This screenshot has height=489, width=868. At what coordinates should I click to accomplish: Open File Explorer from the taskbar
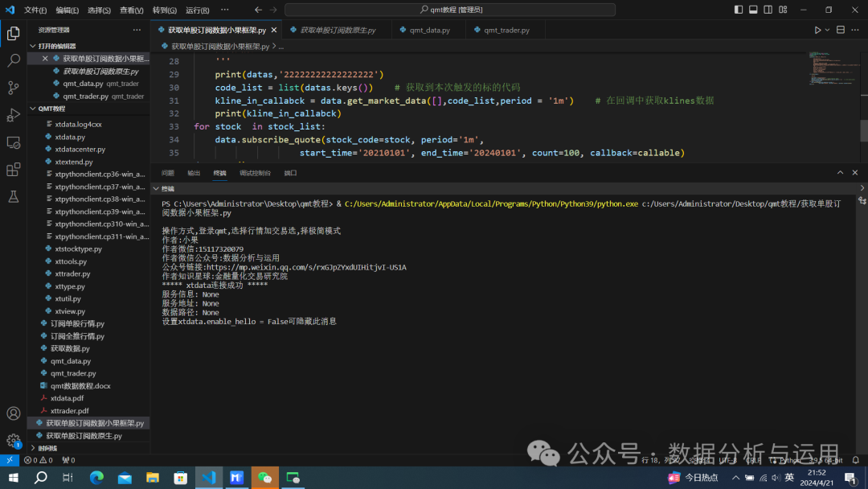pos(152,478)
